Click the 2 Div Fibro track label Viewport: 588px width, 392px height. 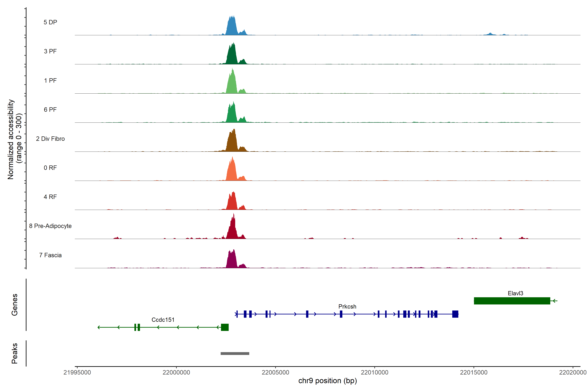pyautogui.click(x=50, y=139)
